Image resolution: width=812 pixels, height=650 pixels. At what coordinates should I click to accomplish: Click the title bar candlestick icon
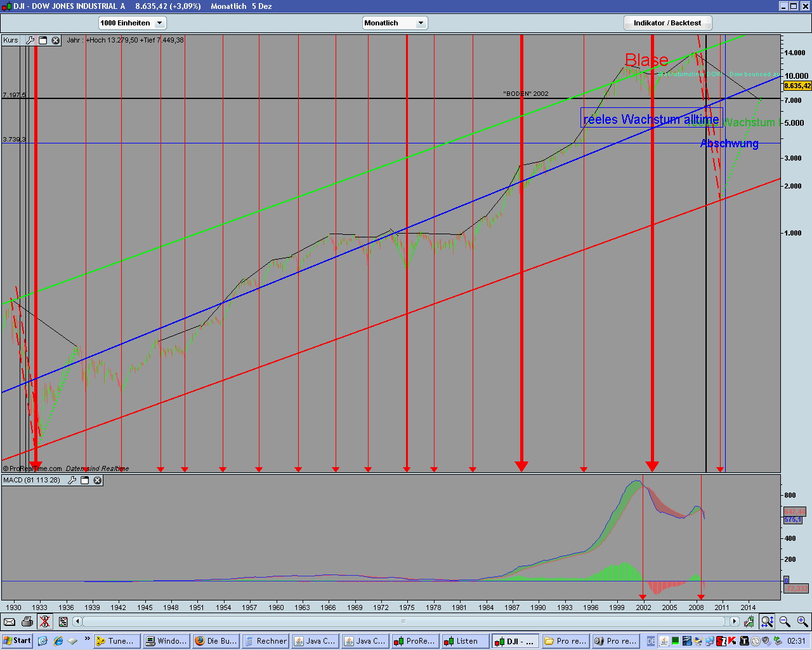7,6
